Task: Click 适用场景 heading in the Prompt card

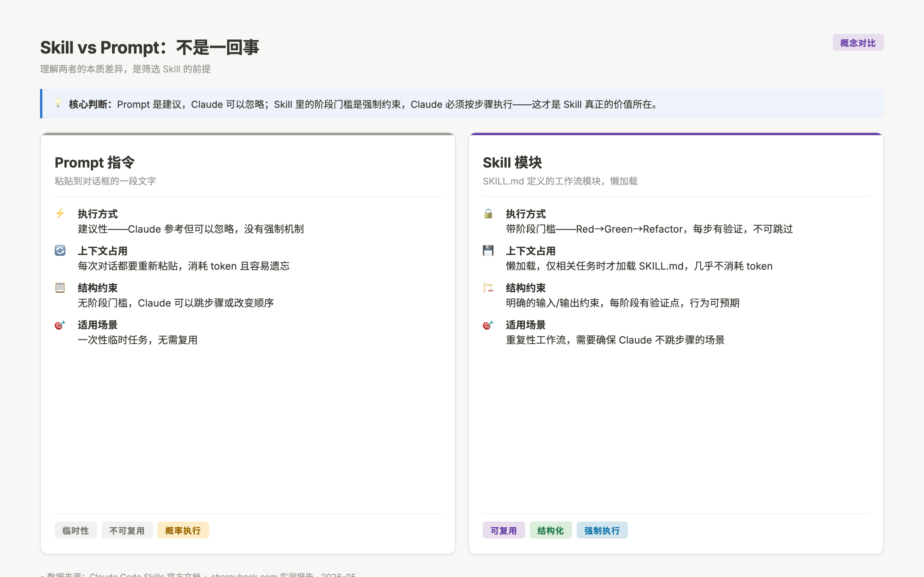Action: click(98, 325)
